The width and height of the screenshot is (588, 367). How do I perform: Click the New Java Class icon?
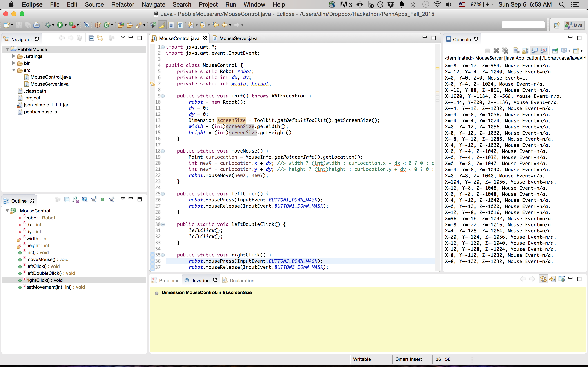[x=106, y=25]
